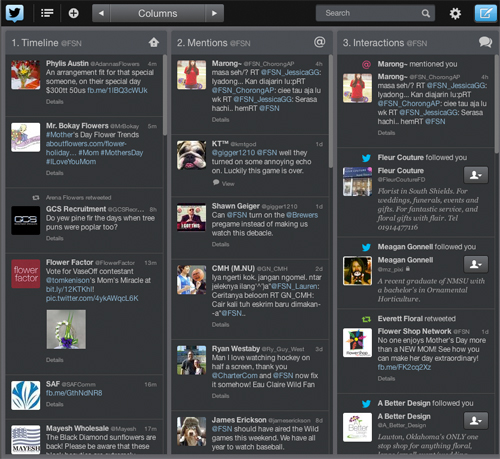This screenshot has width=500, height=459.
Task: Open @CharterCom mention link
Action: [234, 376]
